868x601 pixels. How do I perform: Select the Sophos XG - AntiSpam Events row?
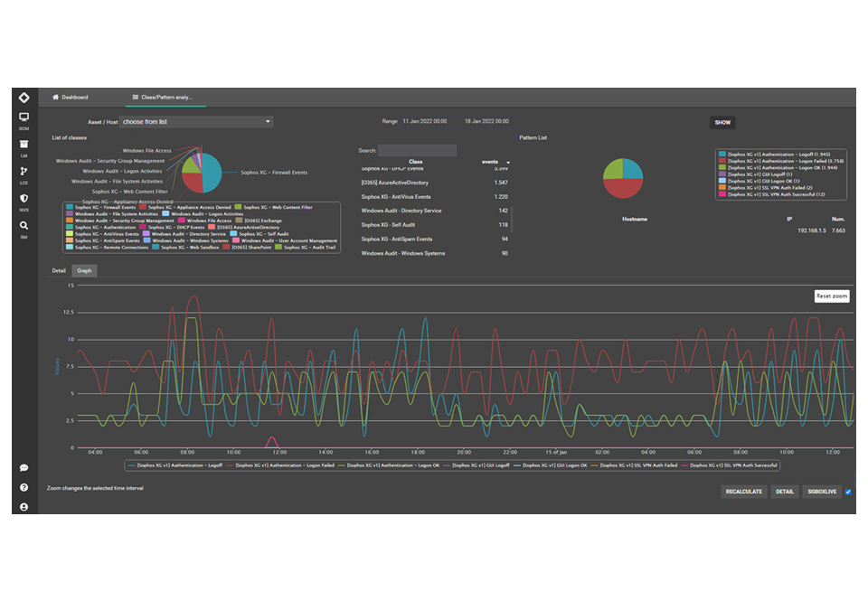coord(435,239)
